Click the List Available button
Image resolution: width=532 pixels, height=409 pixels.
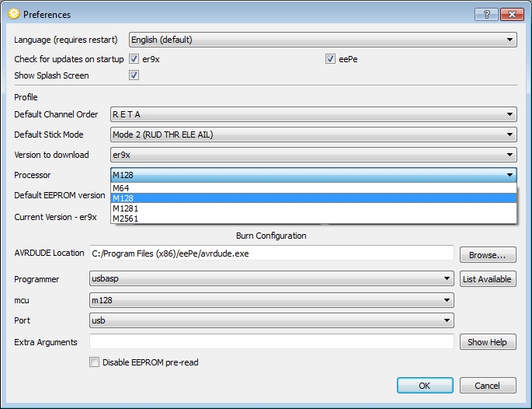pos(488,279)
